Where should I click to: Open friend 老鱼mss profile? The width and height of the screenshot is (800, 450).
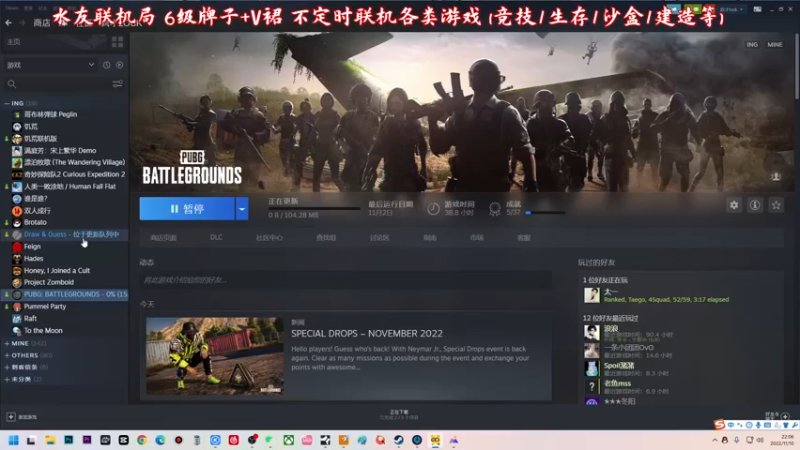(617, 383)
